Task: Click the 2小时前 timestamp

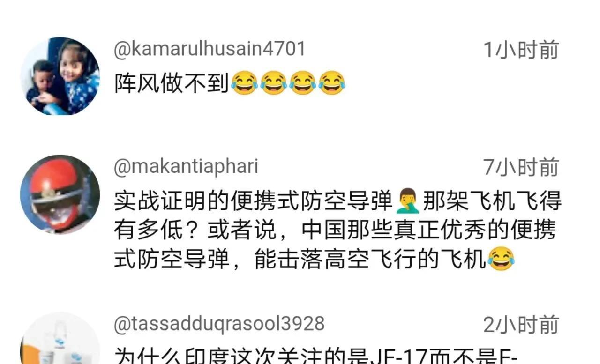Action: click(x=521, y=325)
